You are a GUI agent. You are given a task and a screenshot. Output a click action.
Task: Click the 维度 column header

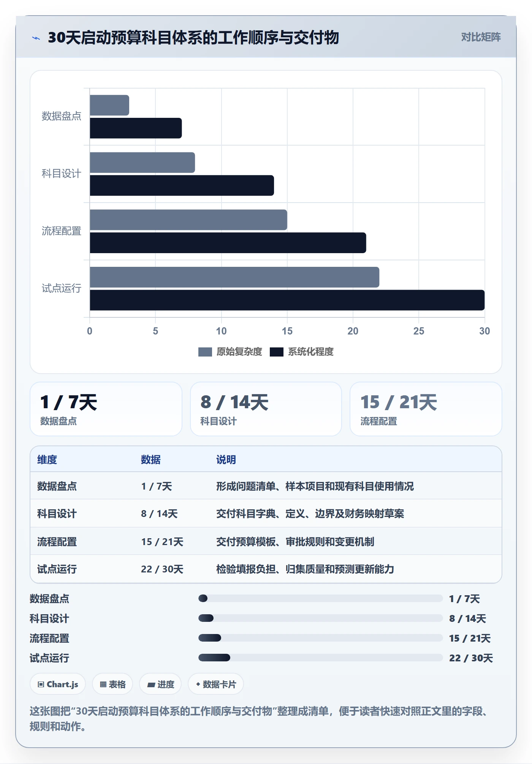[47, 460]
